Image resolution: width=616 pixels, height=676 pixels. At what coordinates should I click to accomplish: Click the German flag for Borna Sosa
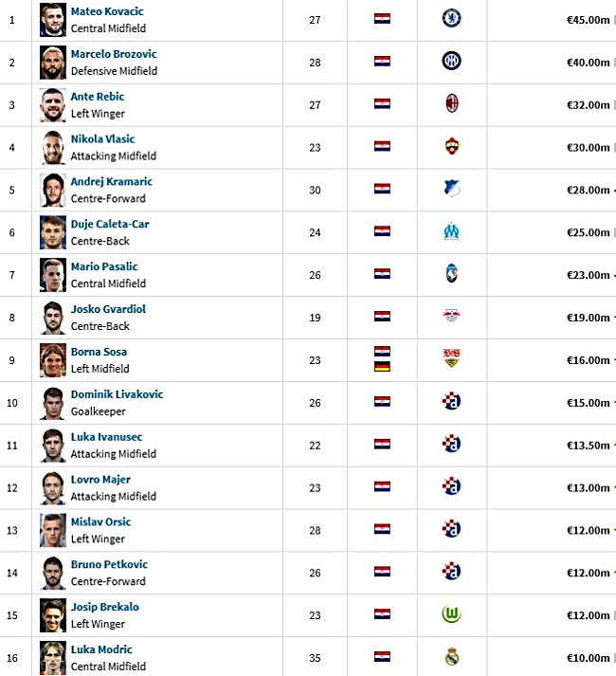point(382,367)
